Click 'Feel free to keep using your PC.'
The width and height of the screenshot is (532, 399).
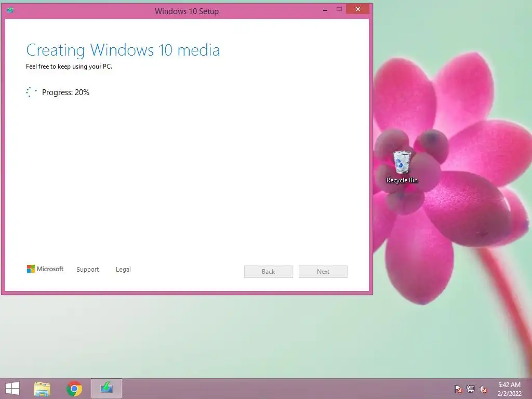coord(69,66)
